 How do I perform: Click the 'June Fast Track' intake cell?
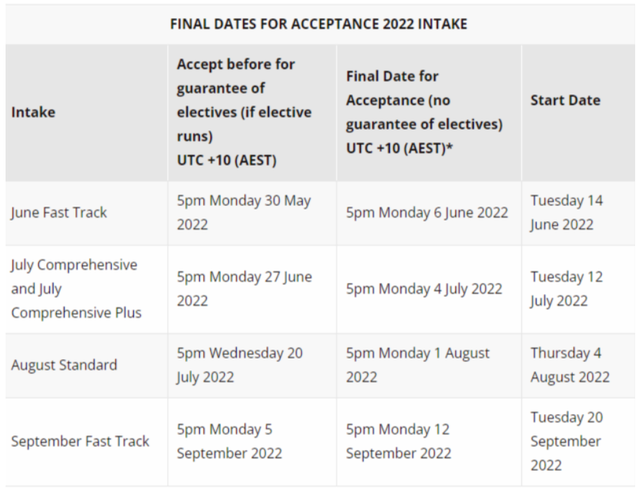click(x=59, y=212)
